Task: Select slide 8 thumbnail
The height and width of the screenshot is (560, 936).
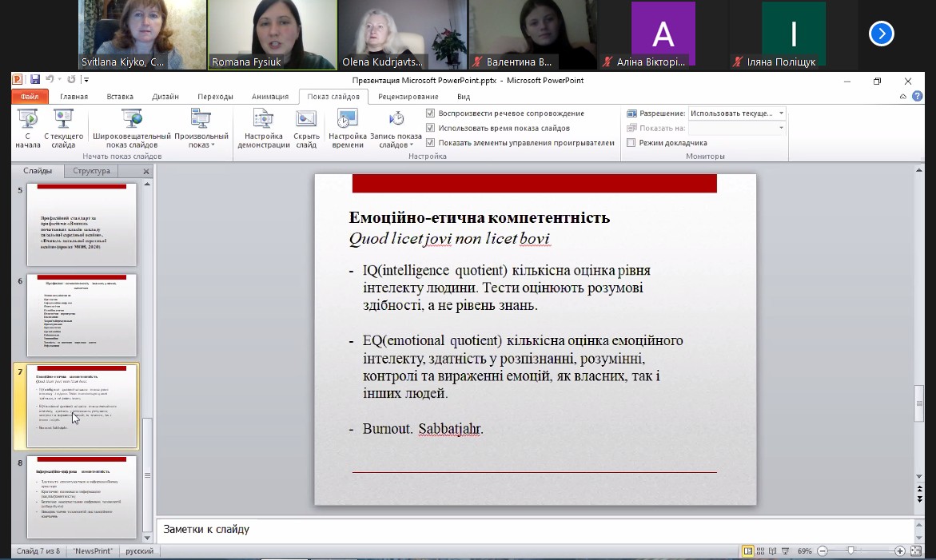Action: click(82, 497)
